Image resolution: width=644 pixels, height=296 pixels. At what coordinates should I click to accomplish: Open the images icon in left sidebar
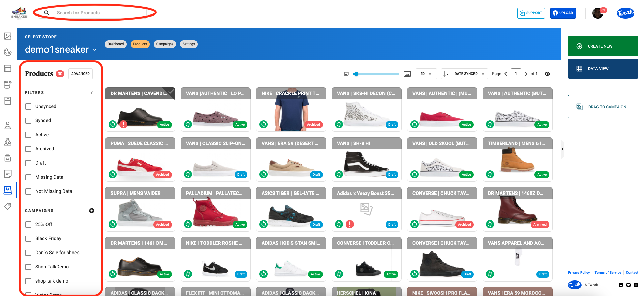click(x=8, y=36)
